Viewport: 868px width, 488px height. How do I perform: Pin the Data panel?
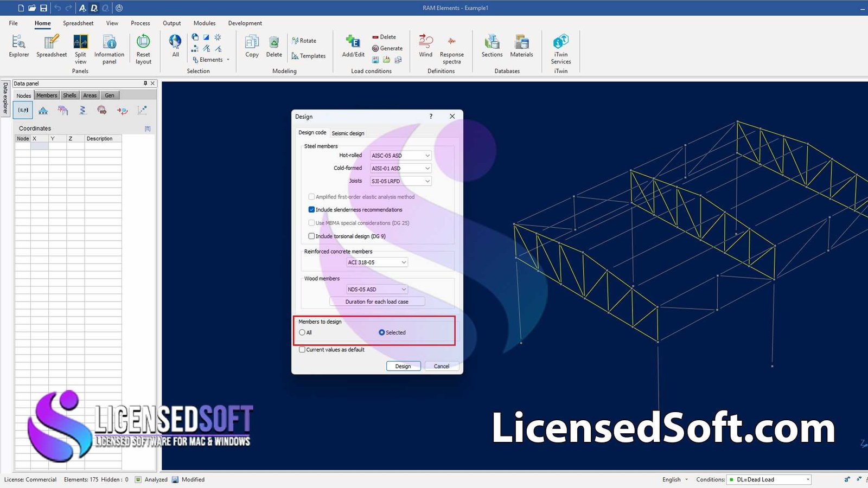click(x=145, y=84)
